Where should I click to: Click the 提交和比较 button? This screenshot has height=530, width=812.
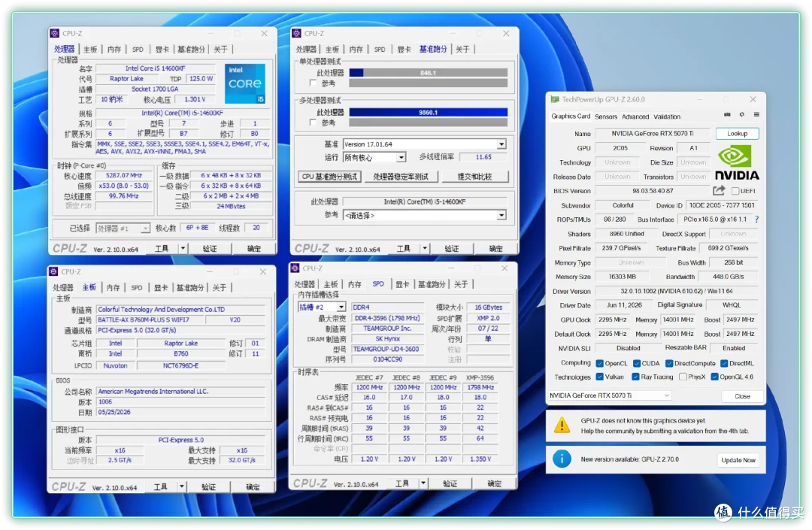[x=475, y=177]
